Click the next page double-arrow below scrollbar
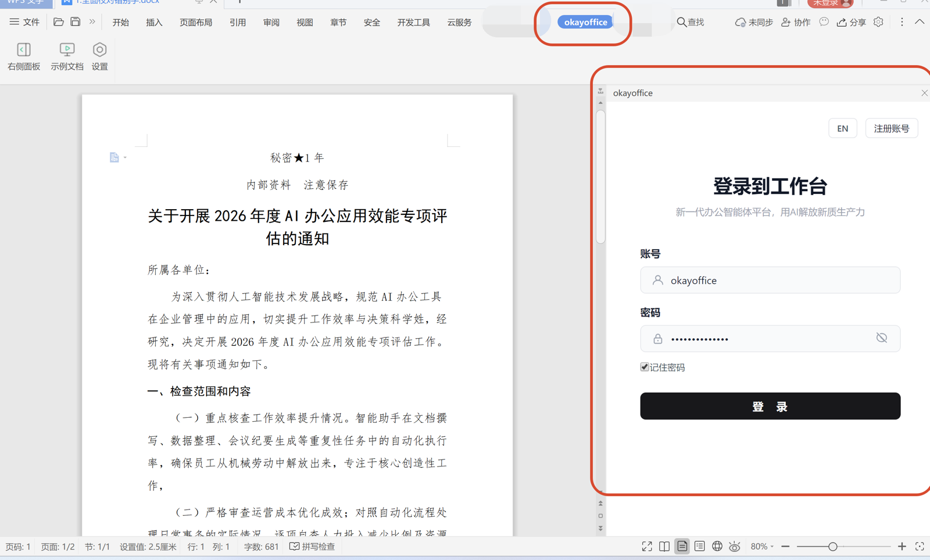 coord(600,529)
